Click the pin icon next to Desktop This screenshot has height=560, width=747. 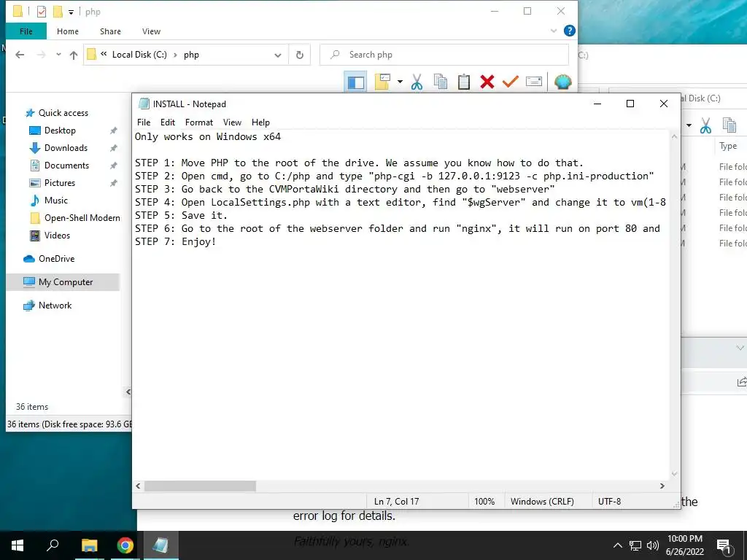(113, 131)
